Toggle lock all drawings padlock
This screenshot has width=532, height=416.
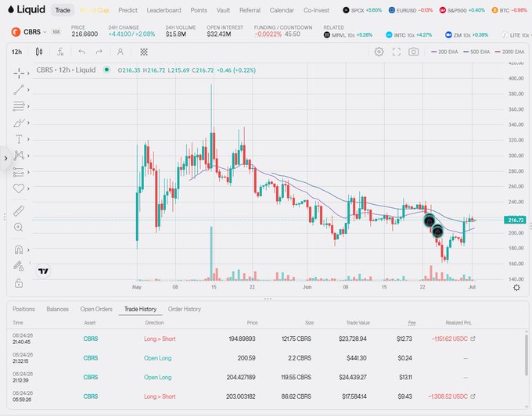(x=19, y=283)
